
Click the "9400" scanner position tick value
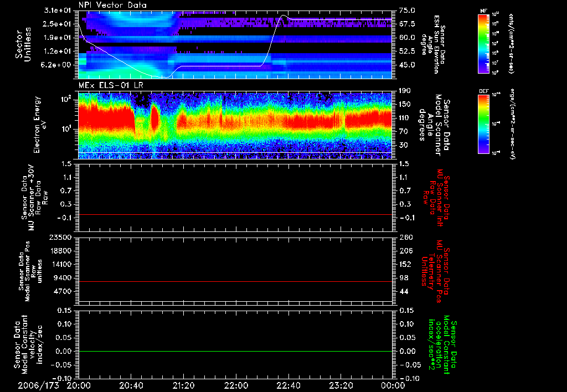(x=63, y=278)
